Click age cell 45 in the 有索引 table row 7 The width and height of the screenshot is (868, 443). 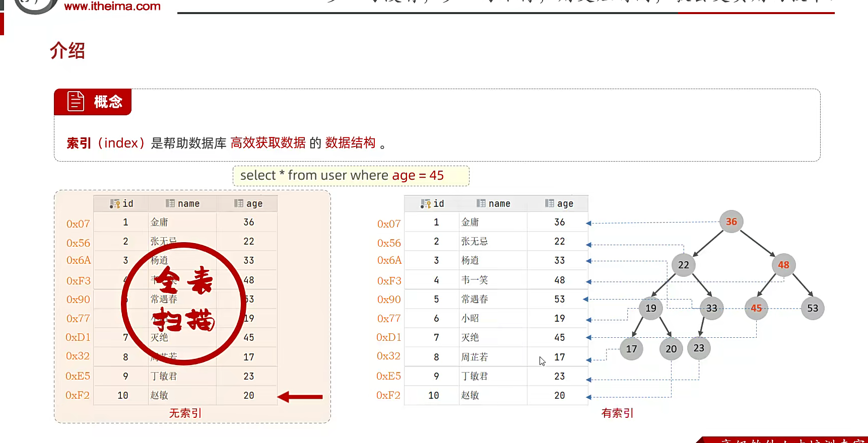click(560, 337)
